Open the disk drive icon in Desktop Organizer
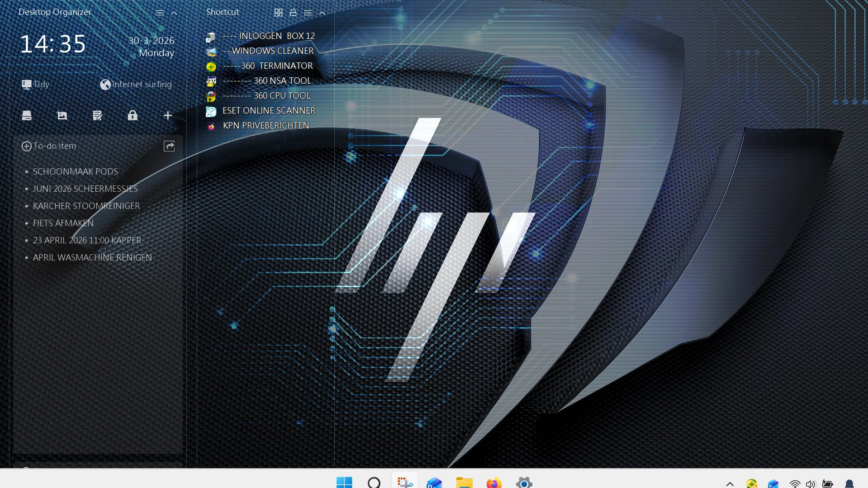This screenshot has width=868, height=488. click(x=27, y=115)
